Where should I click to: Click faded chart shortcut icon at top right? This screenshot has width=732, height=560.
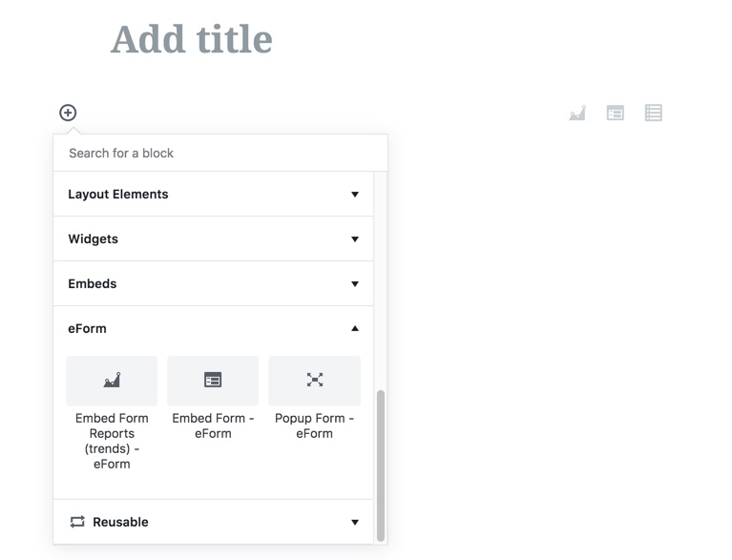click(x=577, y=113)
